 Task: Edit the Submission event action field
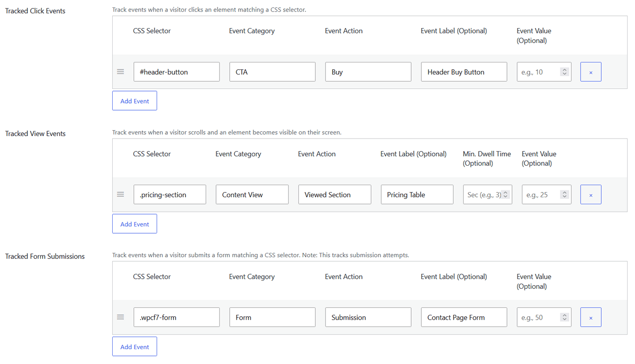(368, 317)
